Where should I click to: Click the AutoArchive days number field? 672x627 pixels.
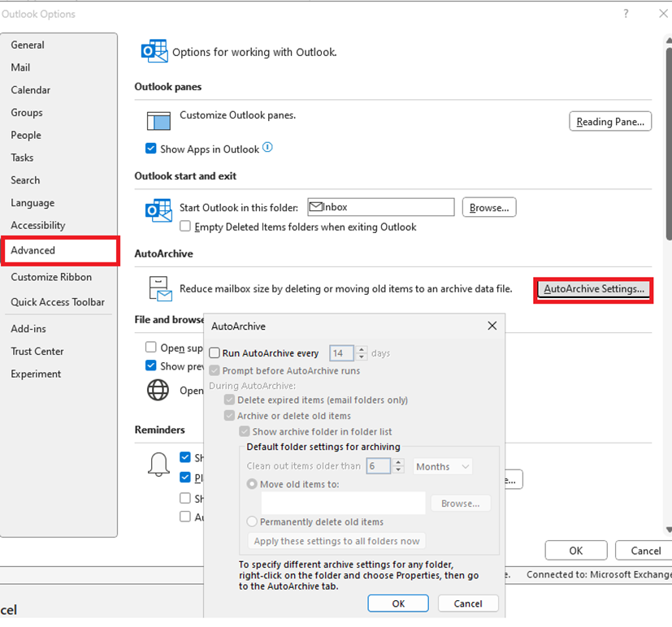[x=341, y=353]
